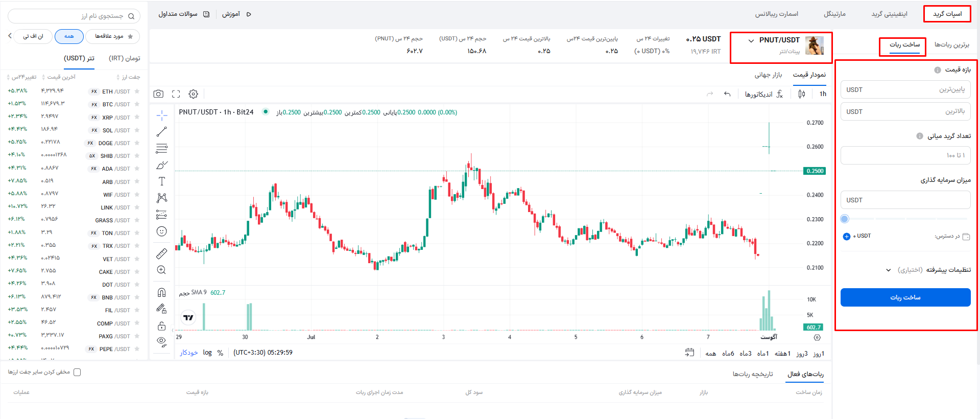This screenshot has width=980, height=419.
Task: Toggle hide other currency pairs checkbox
Action: pos(77,372)
